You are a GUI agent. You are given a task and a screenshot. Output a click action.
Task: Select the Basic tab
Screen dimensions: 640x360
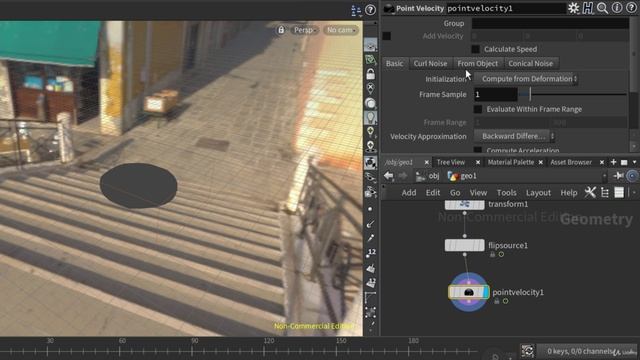click(394, 63)
